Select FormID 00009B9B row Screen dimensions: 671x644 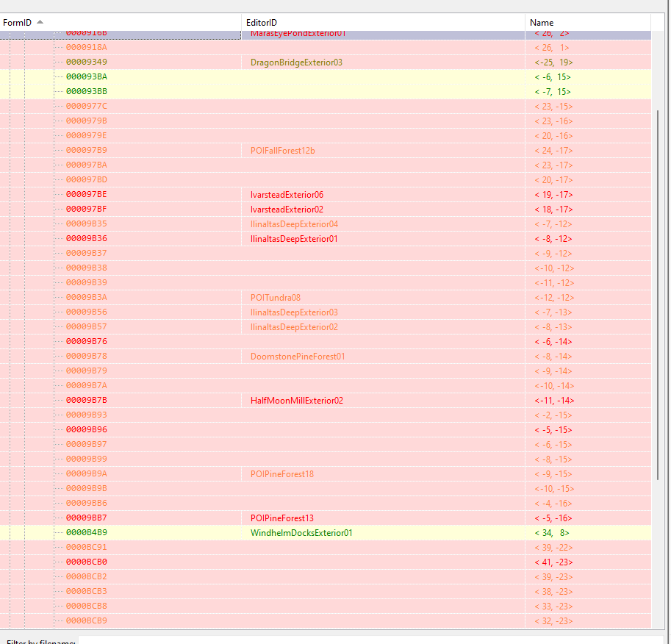click(326, 489)
